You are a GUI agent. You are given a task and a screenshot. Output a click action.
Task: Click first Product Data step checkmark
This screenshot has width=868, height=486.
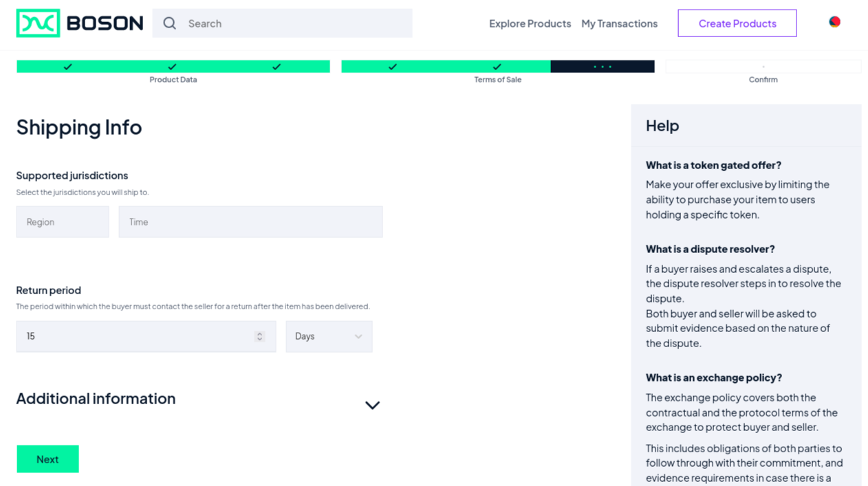(67, 67)
